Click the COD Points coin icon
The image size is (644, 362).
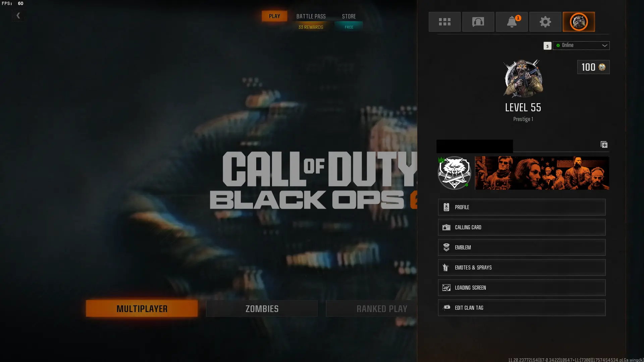pyautogui.click(x=602, y=67)
